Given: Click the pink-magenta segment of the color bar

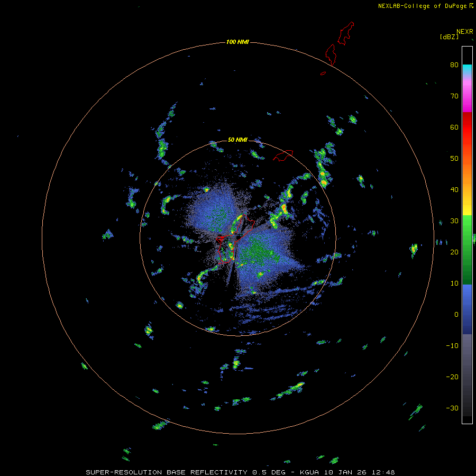Looking at the screenshot, I should point(467,94).
